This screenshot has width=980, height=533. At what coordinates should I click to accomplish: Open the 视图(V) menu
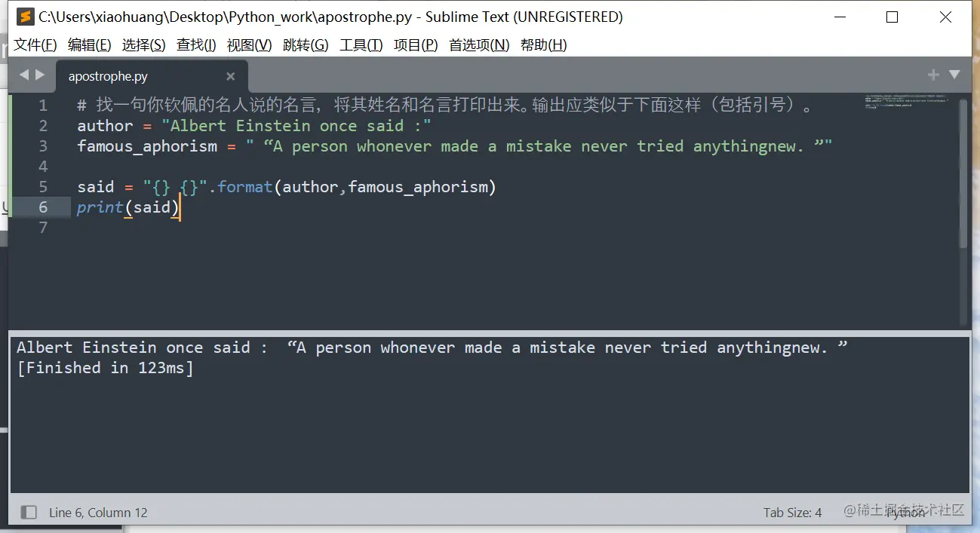250,45
